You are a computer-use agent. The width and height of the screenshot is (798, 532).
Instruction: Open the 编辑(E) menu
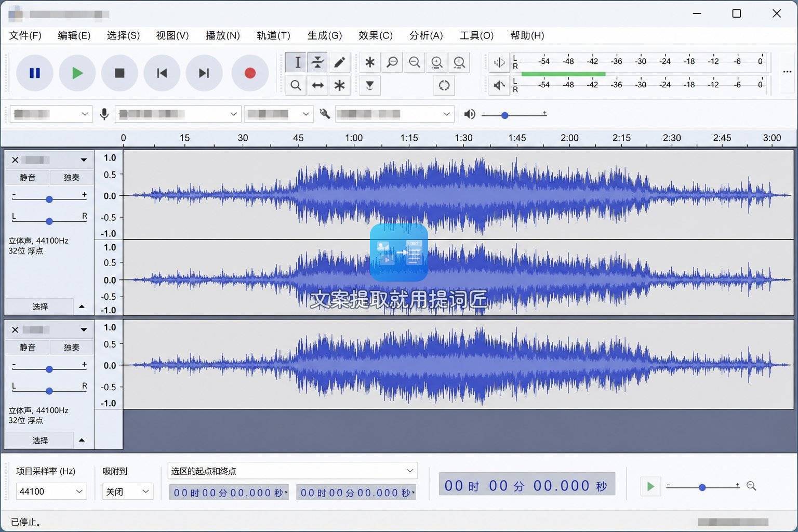tap(74, 35)
